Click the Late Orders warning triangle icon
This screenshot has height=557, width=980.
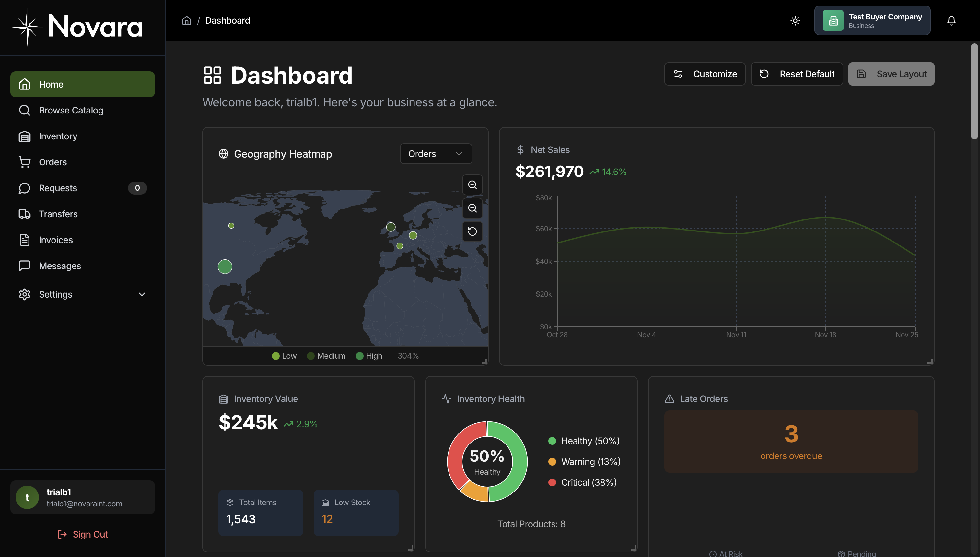pos(670,399)
